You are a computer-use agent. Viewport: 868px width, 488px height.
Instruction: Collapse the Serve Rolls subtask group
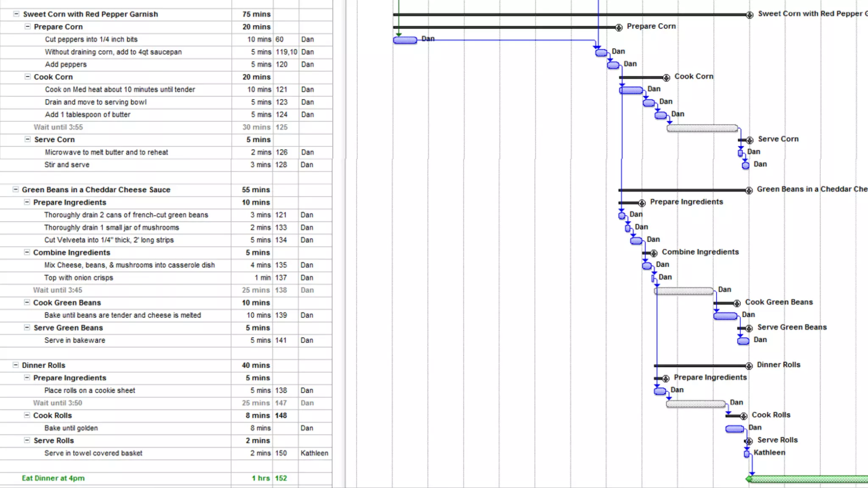27,440
